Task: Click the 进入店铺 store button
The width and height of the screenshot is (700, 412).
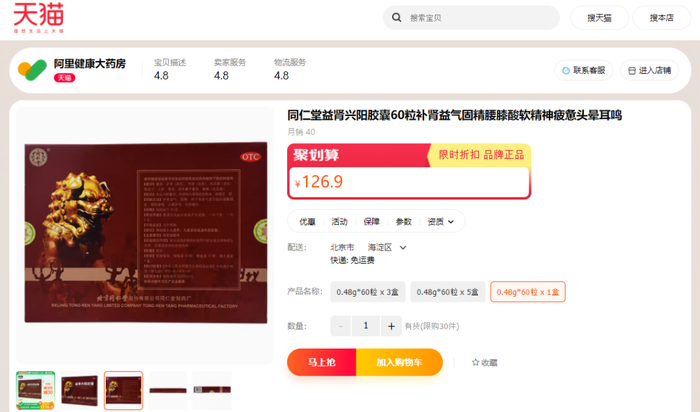Action: [x=650, y=71]
